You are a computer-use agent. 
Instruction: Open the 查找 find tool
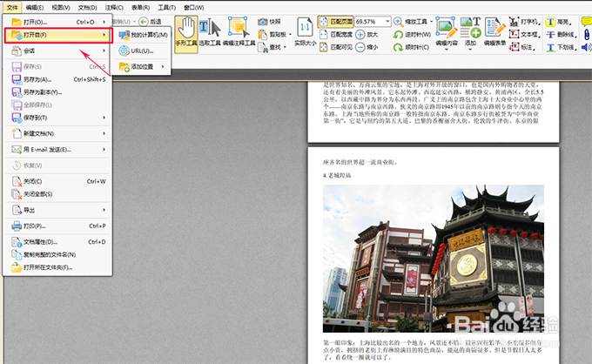tap(271, 47)
